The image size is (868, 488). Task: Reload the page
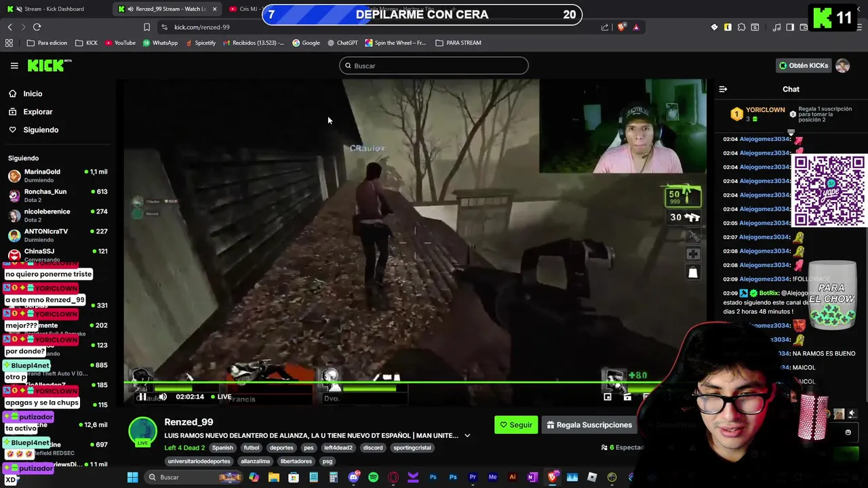[x=37, y=27]
